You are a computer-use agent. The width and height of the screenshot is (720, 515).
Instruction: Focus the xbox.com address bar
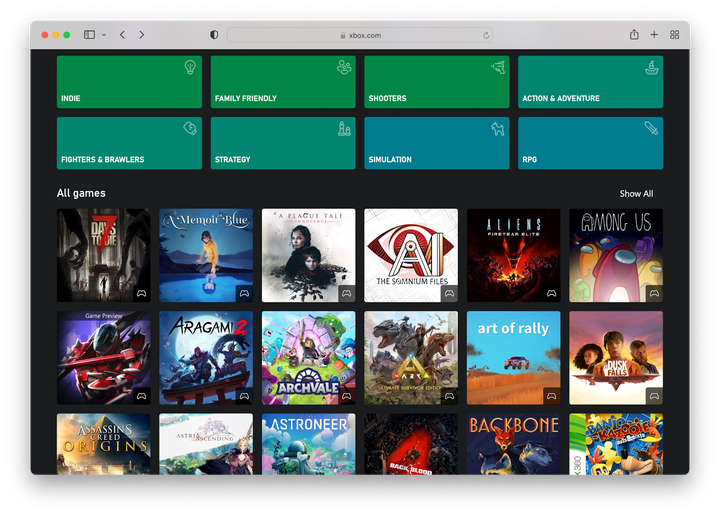[x=360, y=35]
